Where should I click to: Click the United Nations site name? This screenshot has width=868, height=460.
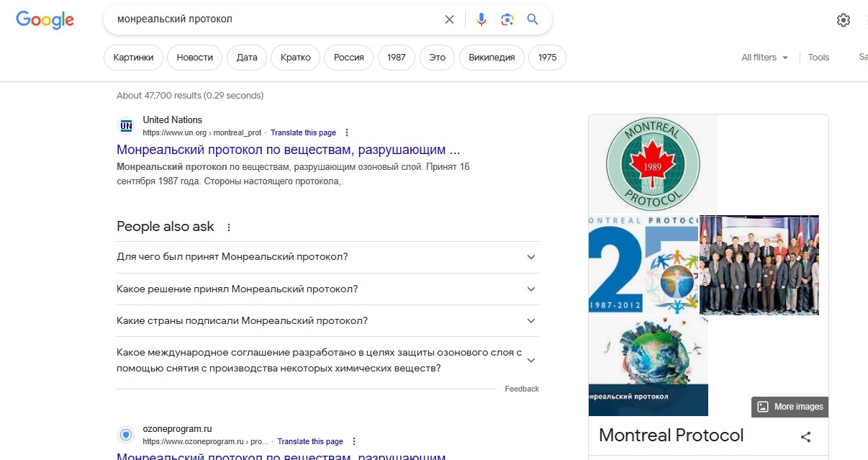[x=172, y=120]
